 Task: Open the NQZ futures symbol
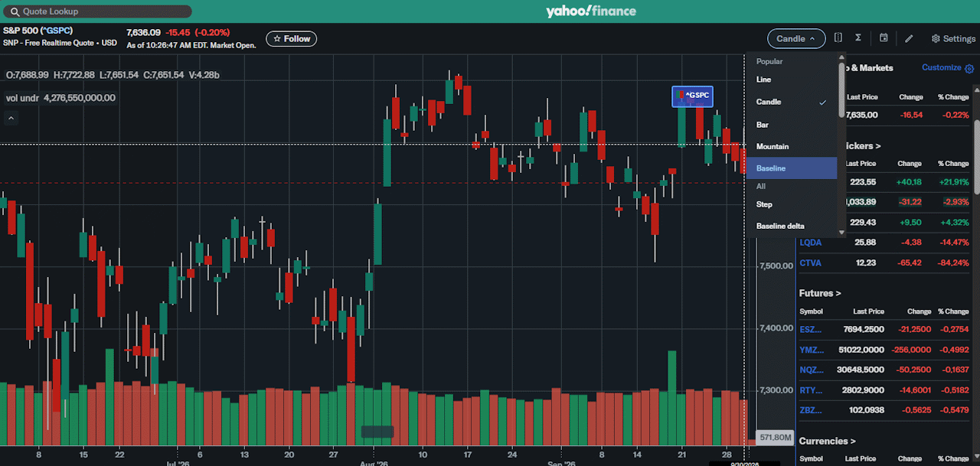click(812, 370)
